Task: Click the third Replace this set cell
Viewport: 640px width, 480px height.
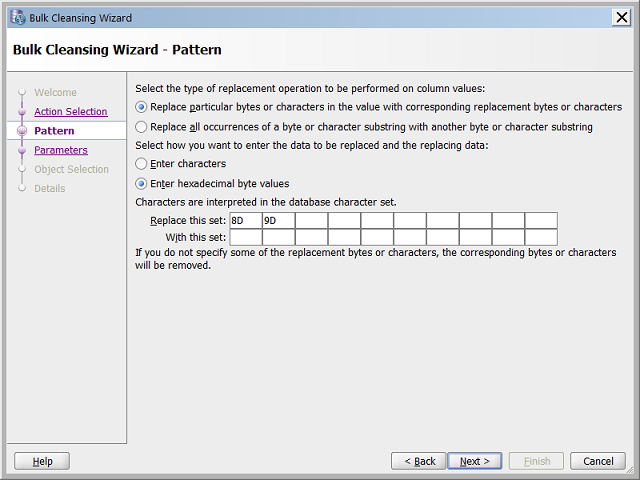Action: 311,221
